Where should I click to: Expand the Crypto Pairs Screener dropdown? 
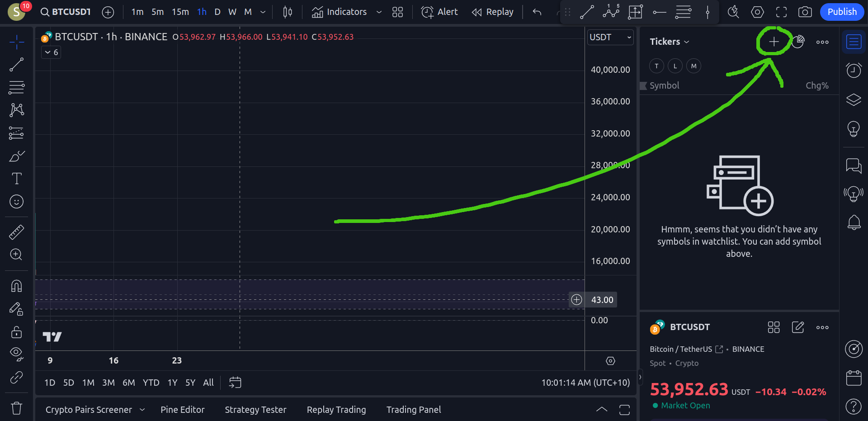pos(142,410)
